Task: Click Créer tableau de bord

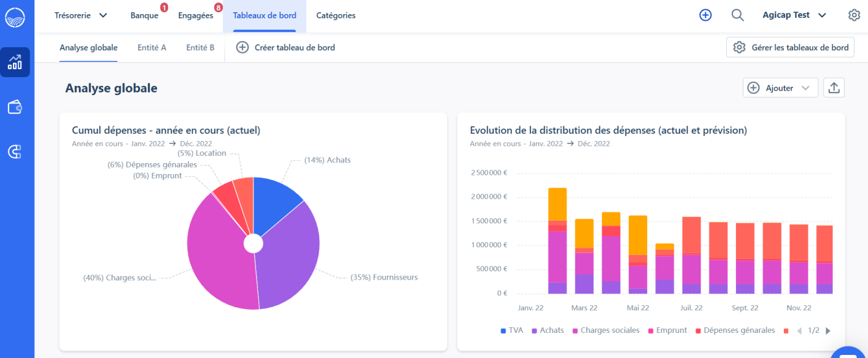Action: pos(285,47)
